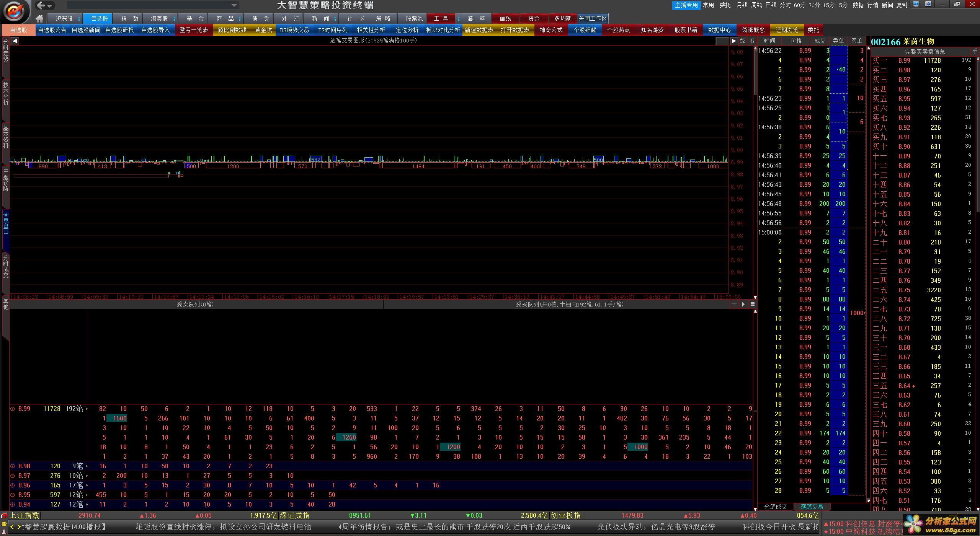
Task: Expand the 港美股 submenu dots
Action: (x=174, y=19)
